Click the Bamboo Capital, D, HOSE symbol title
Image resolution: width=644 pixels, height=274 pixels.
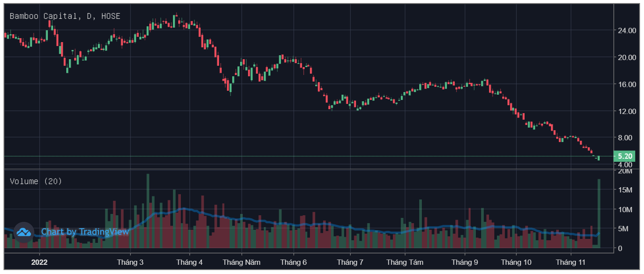pos(65,16)
